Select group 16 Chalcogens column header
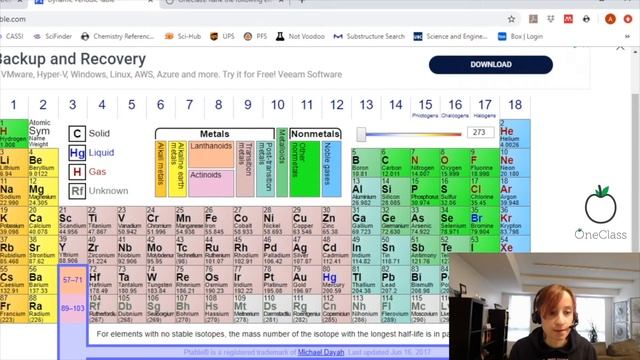Viewport: 640px width, 360px height. point(455,107)
